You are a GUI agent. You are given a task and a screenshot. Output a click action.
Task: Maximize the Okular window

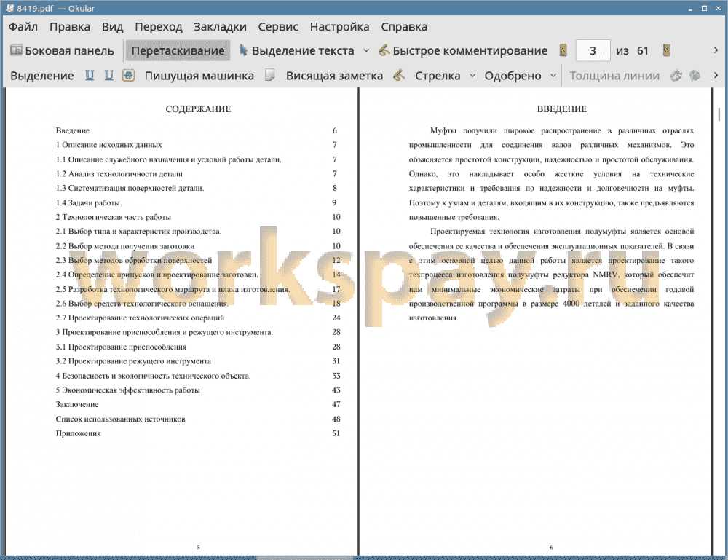704,8
